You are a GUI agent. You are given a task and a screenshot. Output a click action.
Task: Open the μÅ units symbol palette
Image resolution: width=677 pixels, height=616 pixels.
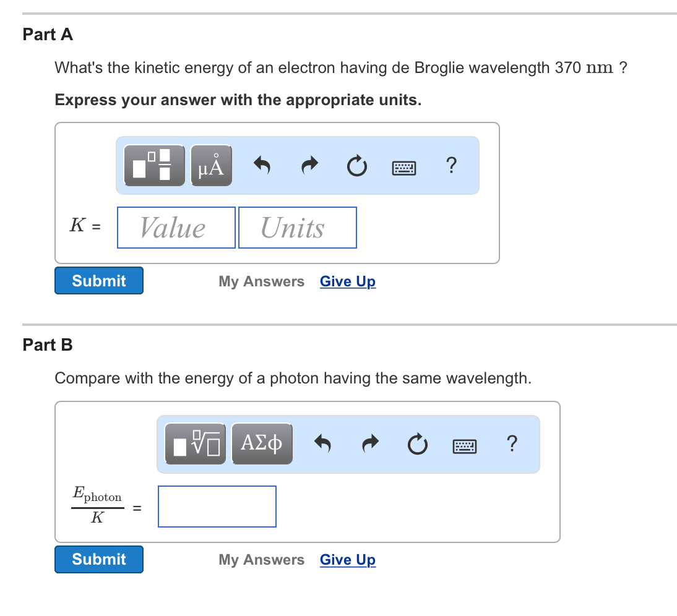click(x=211, y=165)
